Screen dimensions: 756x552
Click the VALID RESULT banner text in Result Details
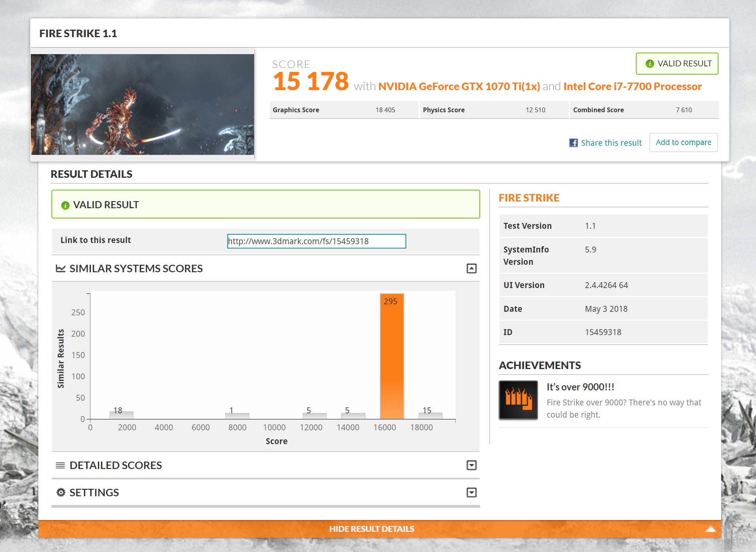click(106, 205)
